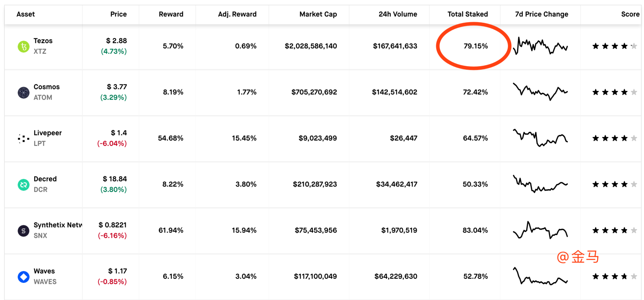
Task: Click the Tezos XTZ coin icon
Action: pos(23,46)
